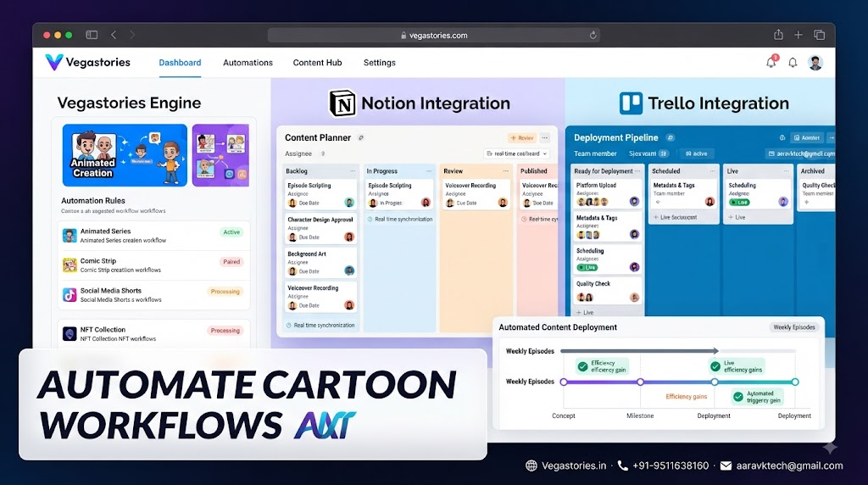The height and width of the screenshot is (485, 868).
Task: Open the user profile avatar
Action: point(815,63)
